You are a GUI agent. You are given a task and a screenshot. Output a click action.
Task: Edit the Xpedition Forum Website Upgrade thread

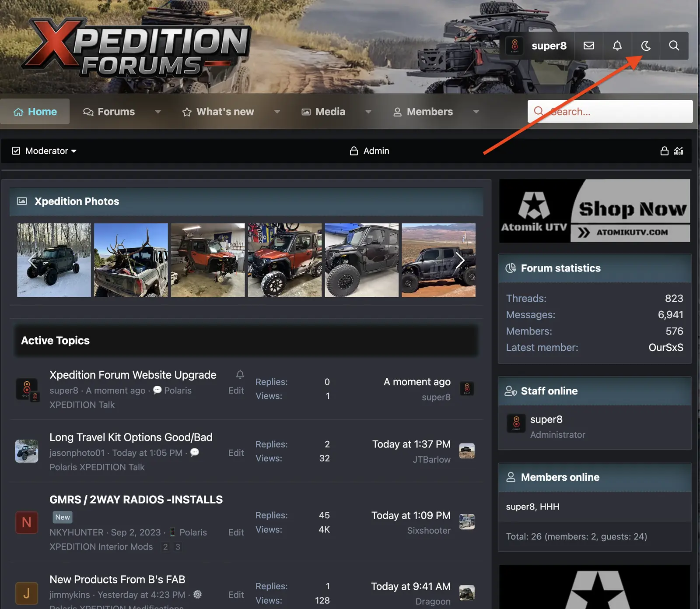pos(236,391)
